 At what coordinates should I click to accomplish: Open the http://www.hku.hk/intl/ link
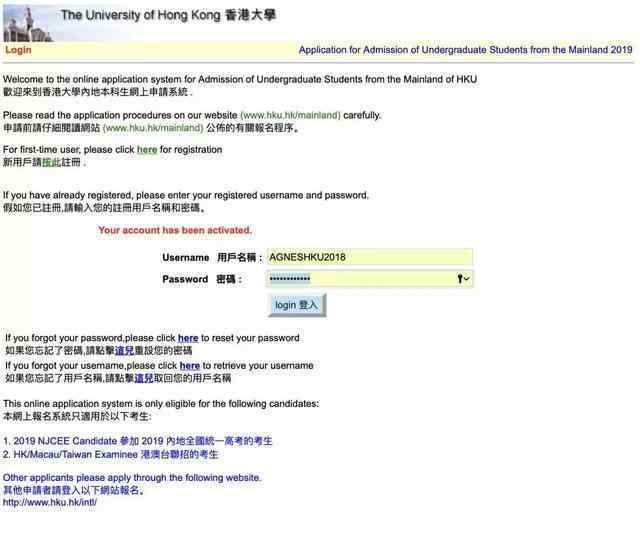point(50,502)
